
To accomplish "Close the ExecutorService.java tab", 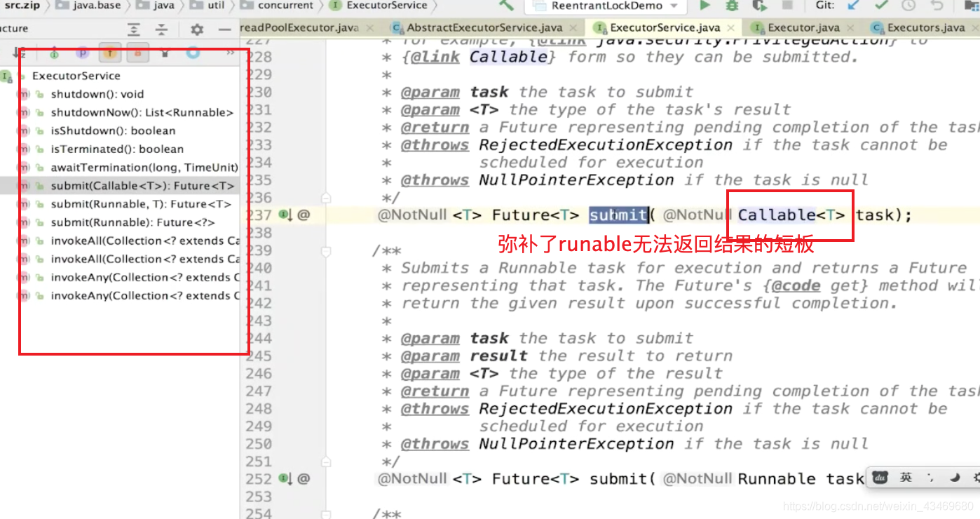I will (x=732, y=27).
